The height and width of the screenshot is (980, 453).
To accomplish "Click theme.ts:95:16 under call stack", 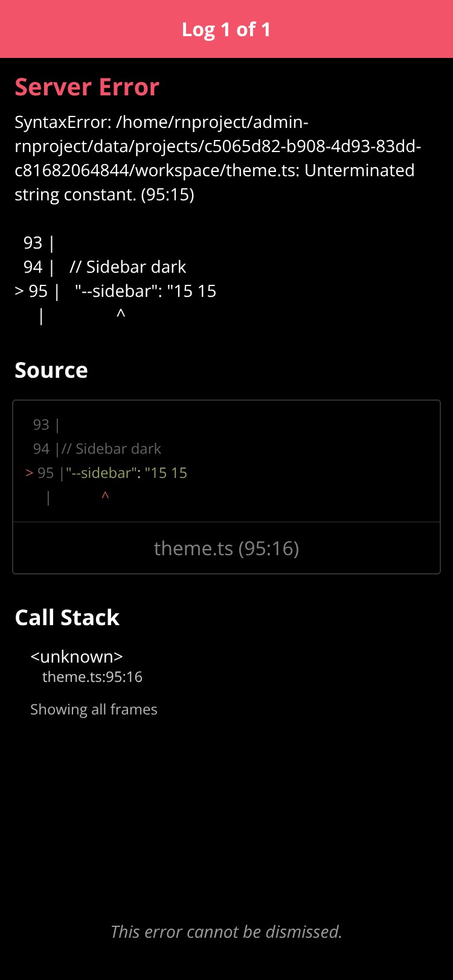I will pos(92,677).
